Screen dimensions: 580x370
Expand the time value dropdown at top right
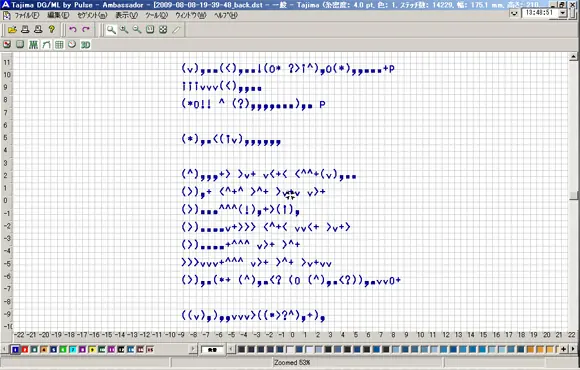(563, 13)
